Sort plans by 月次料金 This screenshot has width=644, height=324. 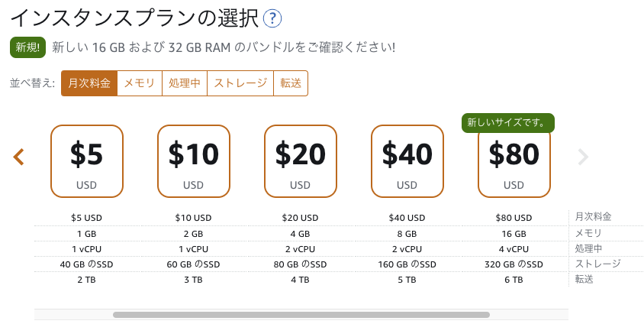tap(89, 83)
